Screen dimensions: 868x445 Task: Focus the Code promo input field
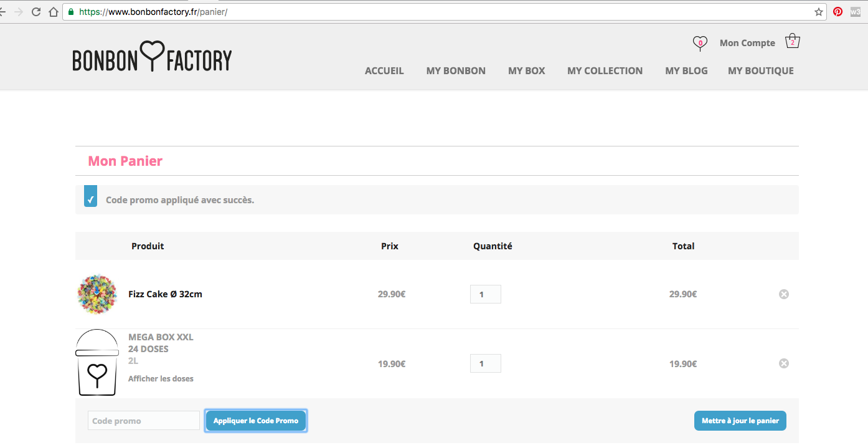tap(144, 421)
